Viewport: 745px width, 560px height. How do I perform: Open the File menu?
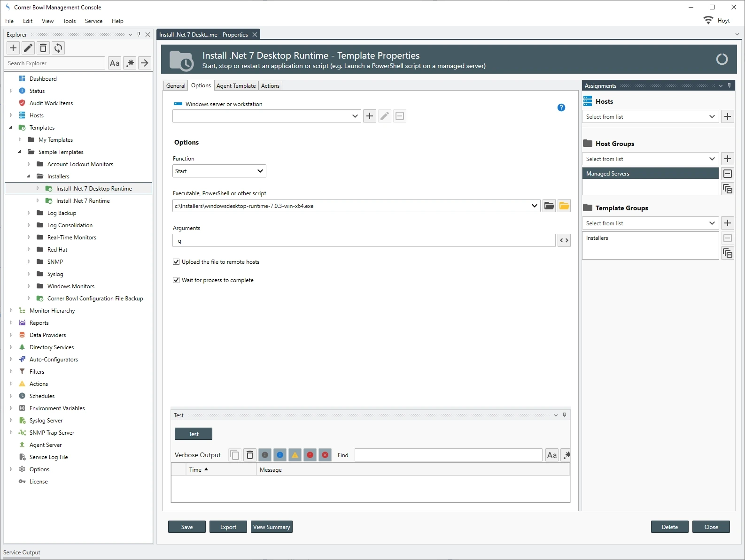(9, 21)
